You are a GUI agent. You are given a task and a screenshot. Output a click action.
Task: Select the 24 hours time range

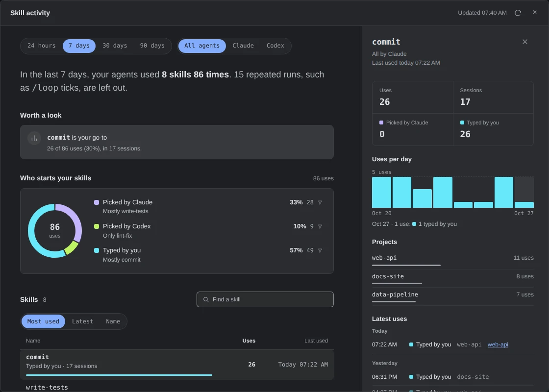pyautogui.click(x=41, y=46)
